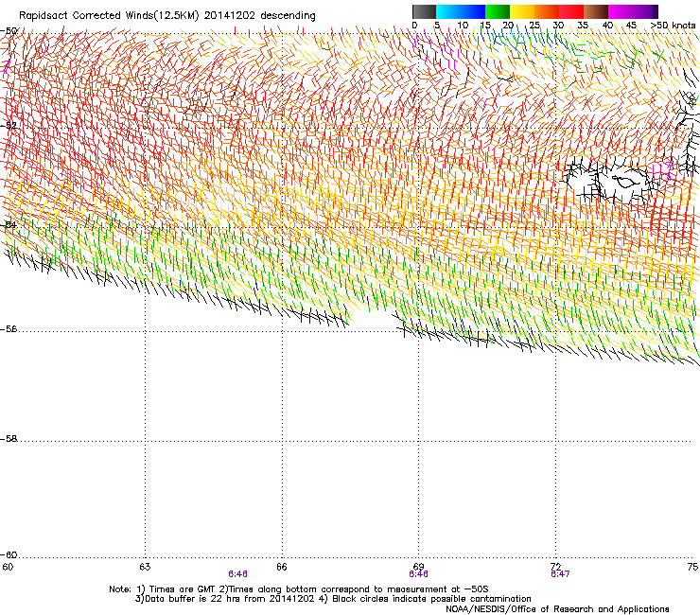700x615 pixels.
Task: Click the gray 0–5 knot legend segment
Action: coord(424,11)
